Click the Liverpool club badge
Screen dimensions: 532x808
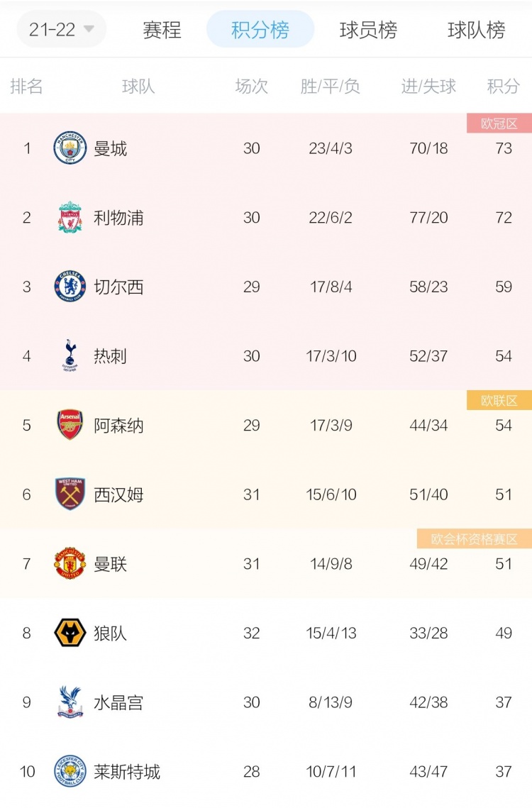tap(70, 218)
